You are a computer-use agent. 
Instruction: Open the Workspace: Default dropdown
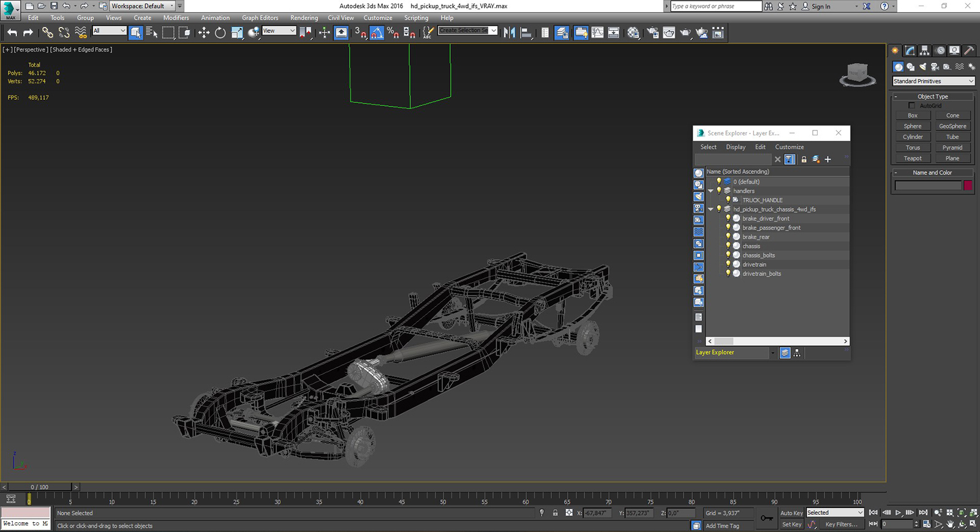(x=142, y=6)
